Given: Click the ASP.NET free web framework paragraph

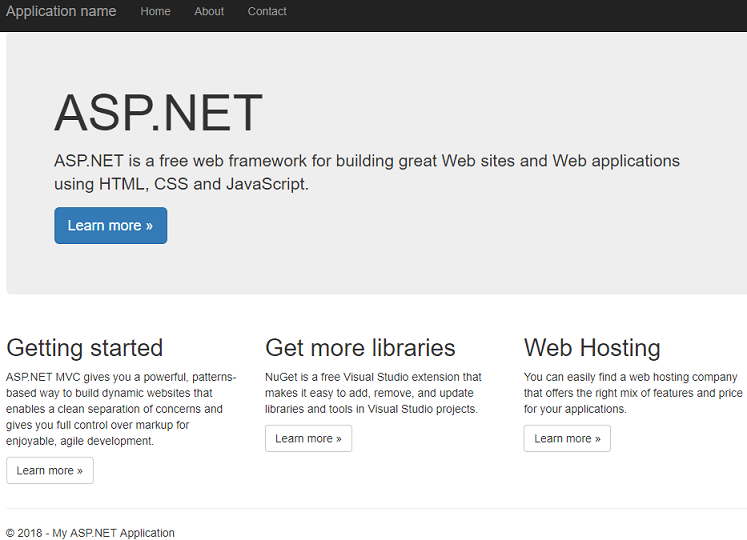Looking at the screenshot, I should click(367, 172).
